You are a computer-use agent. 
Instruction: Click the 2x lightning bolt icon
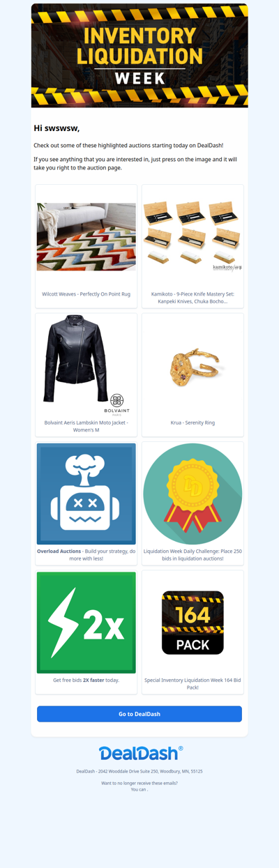pyautogui.click(x=86, y=623)
